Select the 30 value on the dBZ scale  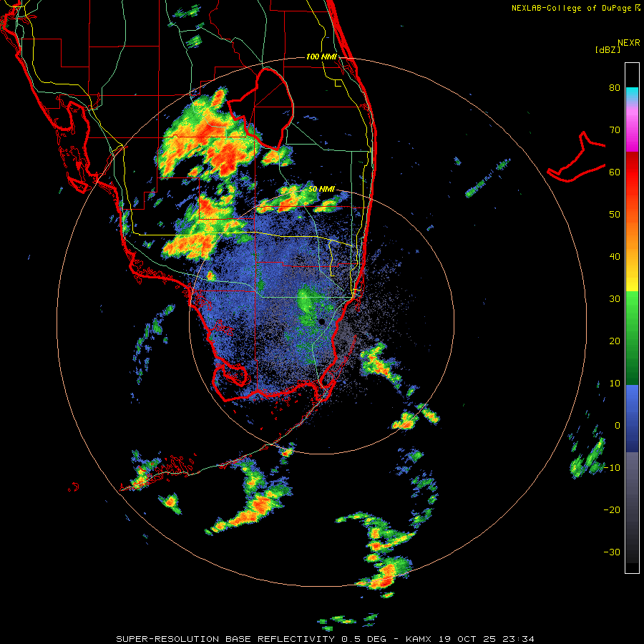pos(615,299)
